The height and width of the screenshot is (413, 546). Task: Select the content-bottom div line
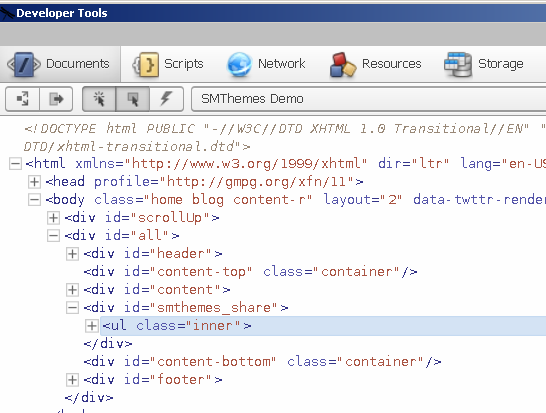coord(263,362)
